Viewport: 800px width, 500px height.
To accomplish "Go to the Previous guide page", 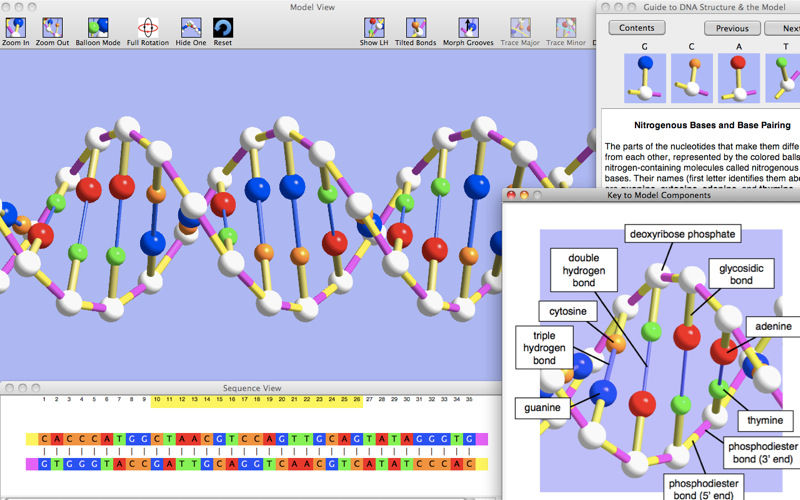I will coord(732,29).
